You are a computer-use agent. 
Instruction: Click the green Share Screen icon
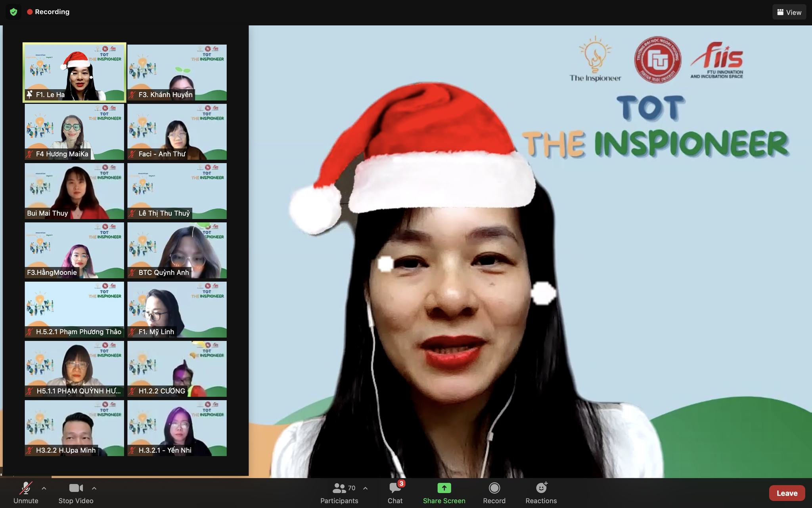point(444,488)
